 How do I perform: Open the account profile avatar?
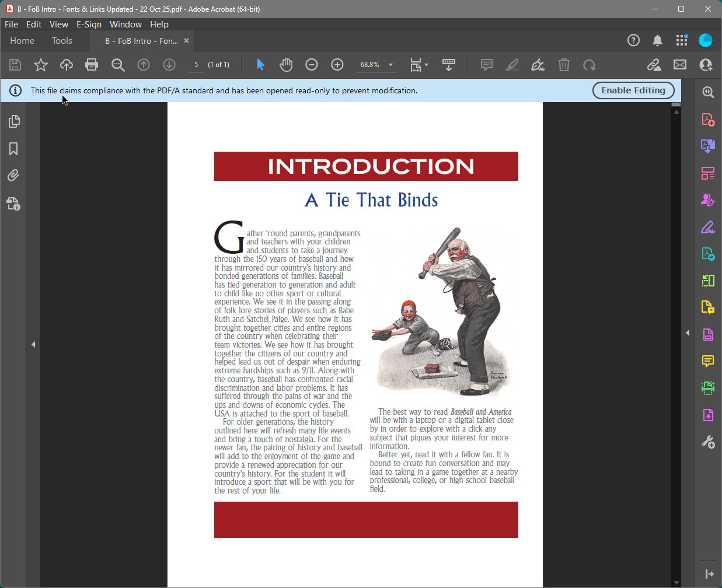pos(706,40)
